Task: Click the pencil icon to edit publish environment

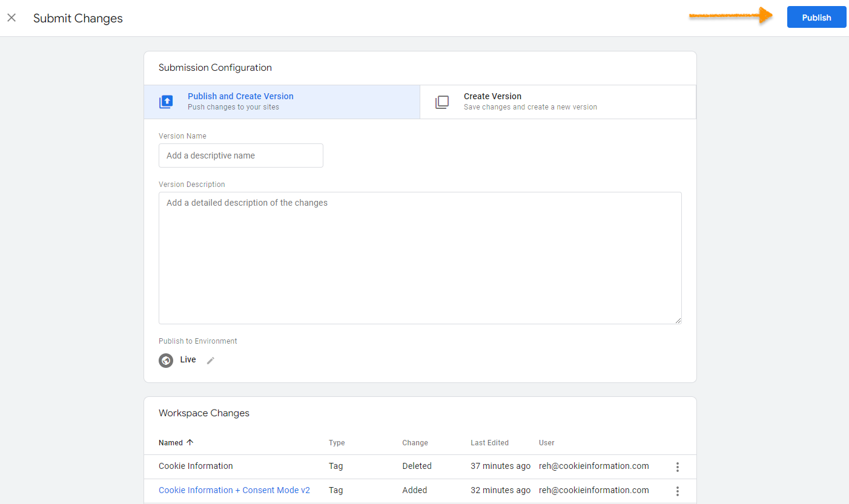Action: pyautogui.click(x=210, y=360)
